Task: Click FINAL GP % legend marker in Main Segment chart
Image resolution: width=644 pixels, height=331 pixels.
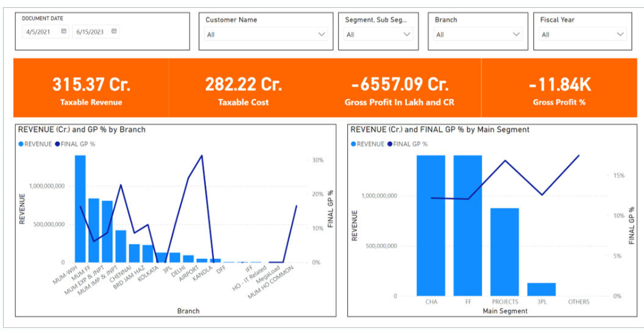Action: 390,144
